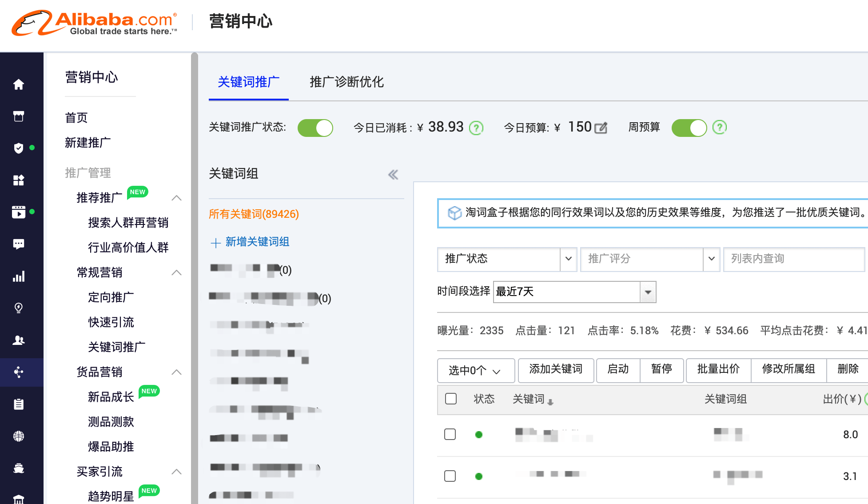Viewport: 868px width, 504px height.
Task: Click the chat message sidebar icon
Action: (18, 244)
